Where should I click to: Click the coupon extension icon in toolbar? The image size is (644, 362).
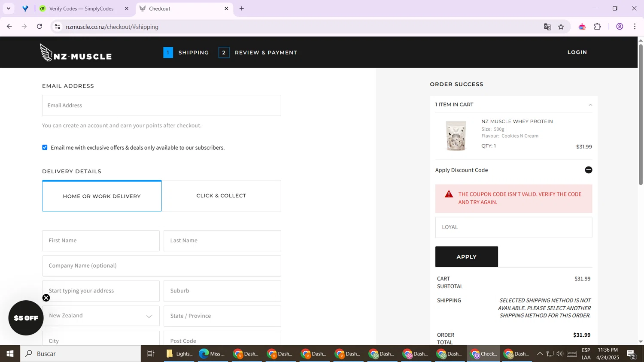point(582,27)
